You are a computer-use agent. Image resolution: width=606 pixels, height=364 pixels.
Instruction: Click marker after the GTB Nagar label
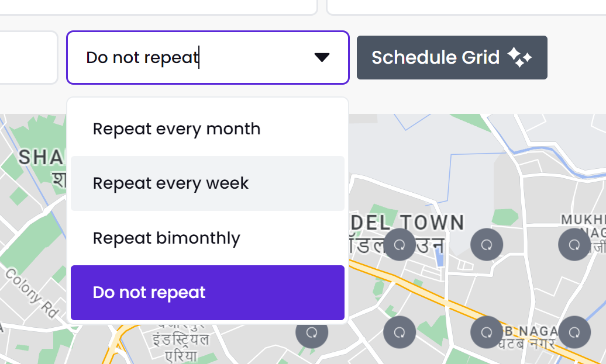pos(574,332)
